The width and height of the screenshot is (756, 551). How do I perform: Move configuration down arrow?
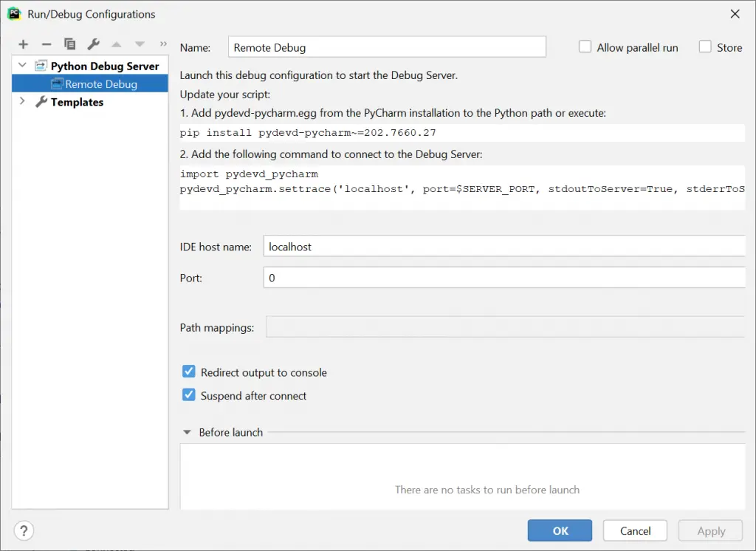[x=140, y=44]
